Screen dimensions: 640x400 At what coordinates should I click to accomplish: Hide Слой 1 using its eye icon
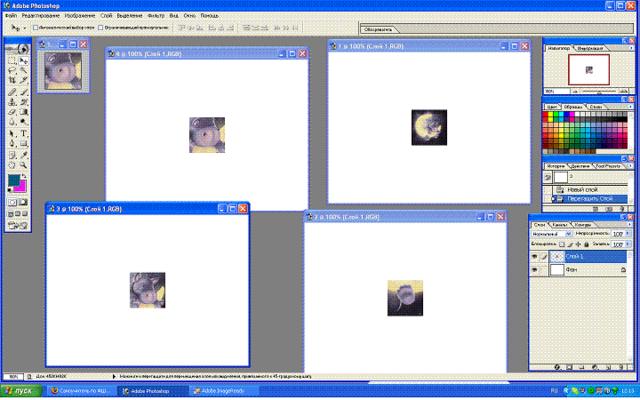[x=536, y=257]
